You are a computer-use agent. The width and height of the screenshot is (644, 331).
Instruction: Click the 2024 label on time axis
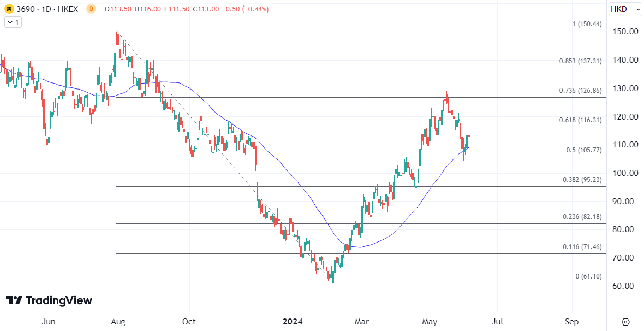(293, 322)
